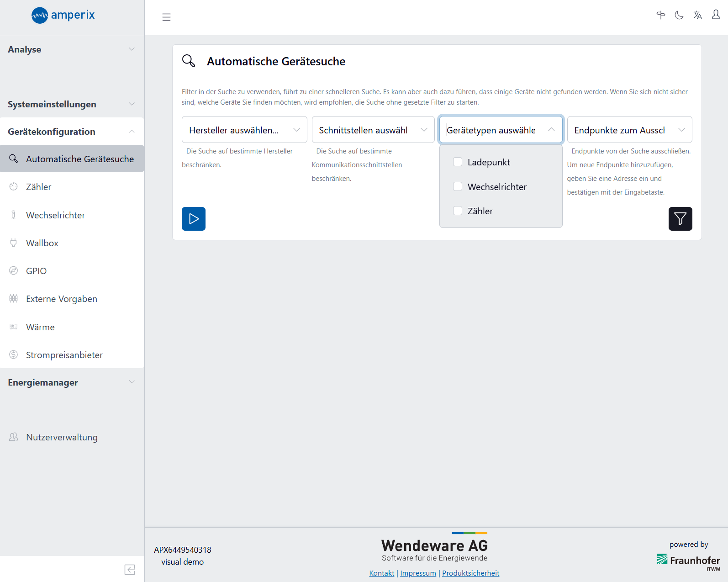Tick the Zähler checkbox in dropdown
Viewport: 728px width, 582px height.
click(458, 211)
